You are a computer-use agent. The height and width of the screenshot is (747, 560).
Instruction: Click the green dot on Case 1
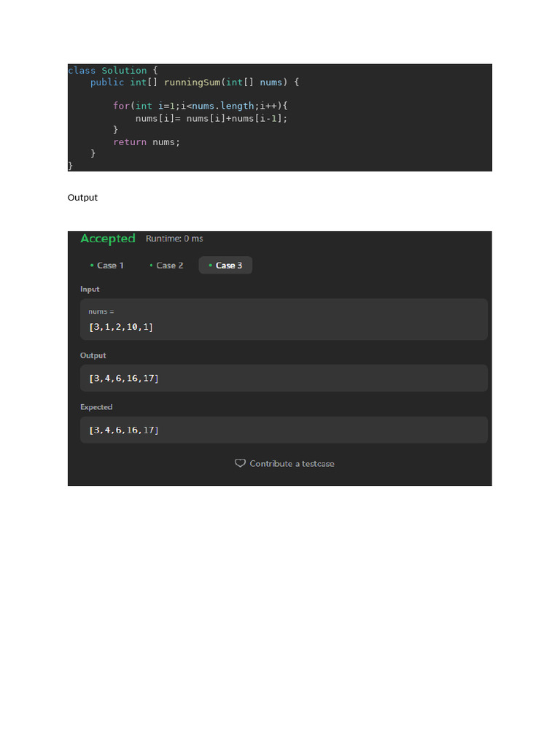(x=92, y=266)
